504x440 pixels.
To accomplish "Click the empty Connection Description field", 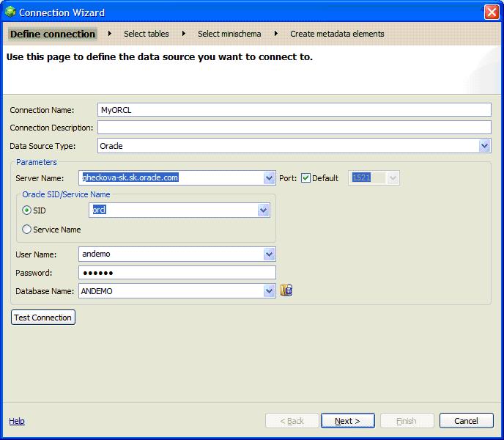I will (x=294, y=128).
